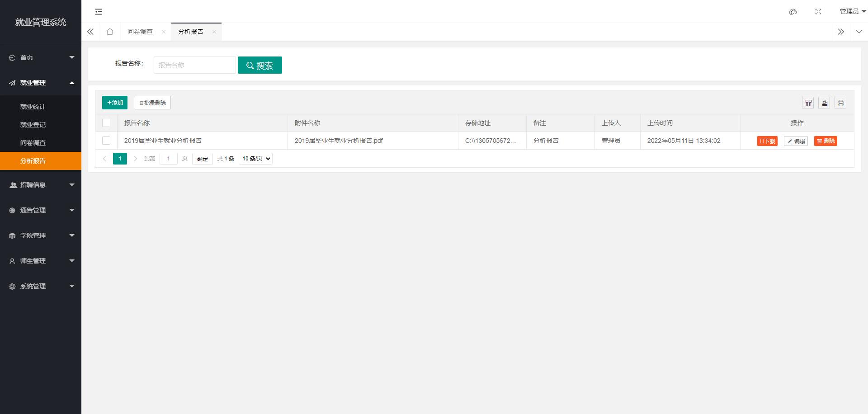Open 就业登记 in the sidebar
Image resolution: width=868 pixels, height=414 pixels.
[x=41, y=125]
